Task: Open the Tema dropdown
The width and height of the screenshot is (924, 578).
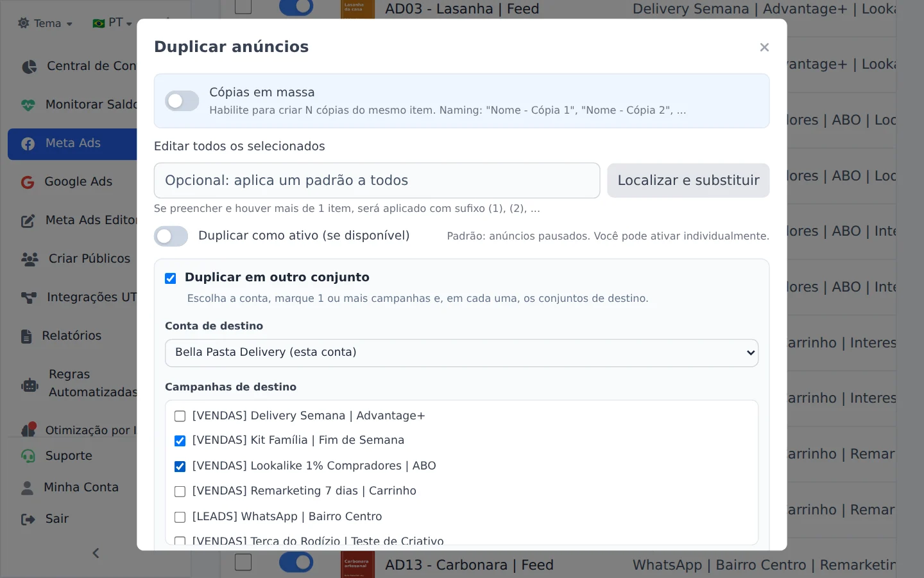Action: coord(45,23)
